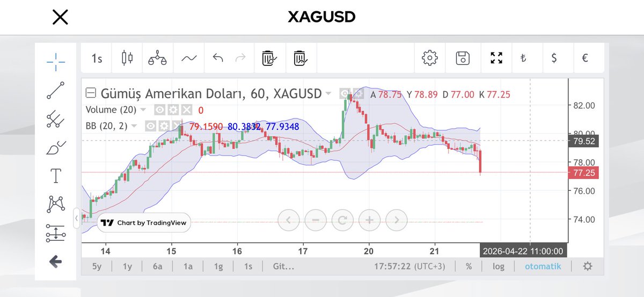Set date range to 1y
Screen dimensions: 644x297
coord(127,266)
